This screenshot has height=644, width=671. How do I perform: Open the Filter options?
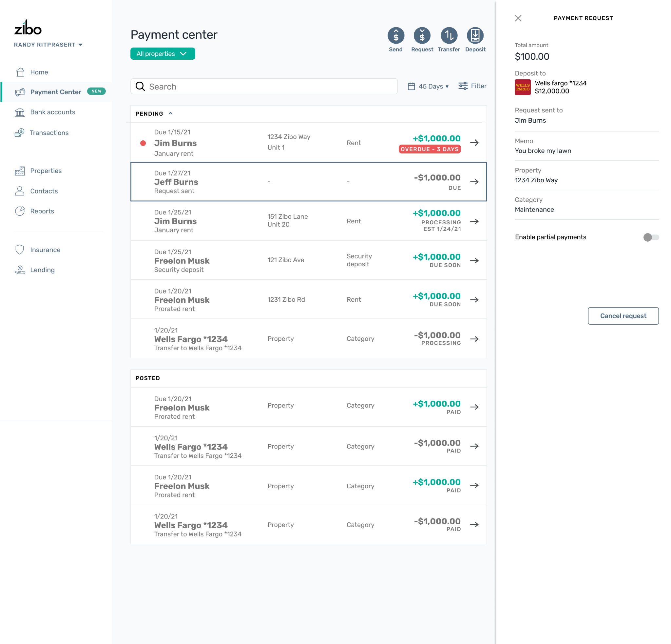click(x=472, y=86)
